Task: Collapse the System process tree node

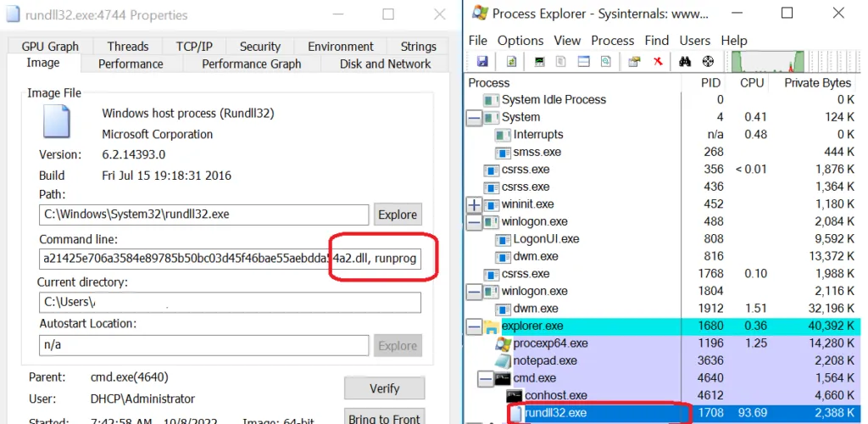Action: pos(475,118)
